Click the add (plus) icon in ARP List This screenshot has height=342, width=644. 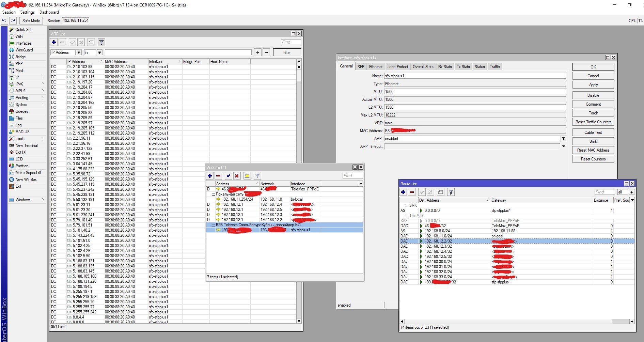click(54, 42)
